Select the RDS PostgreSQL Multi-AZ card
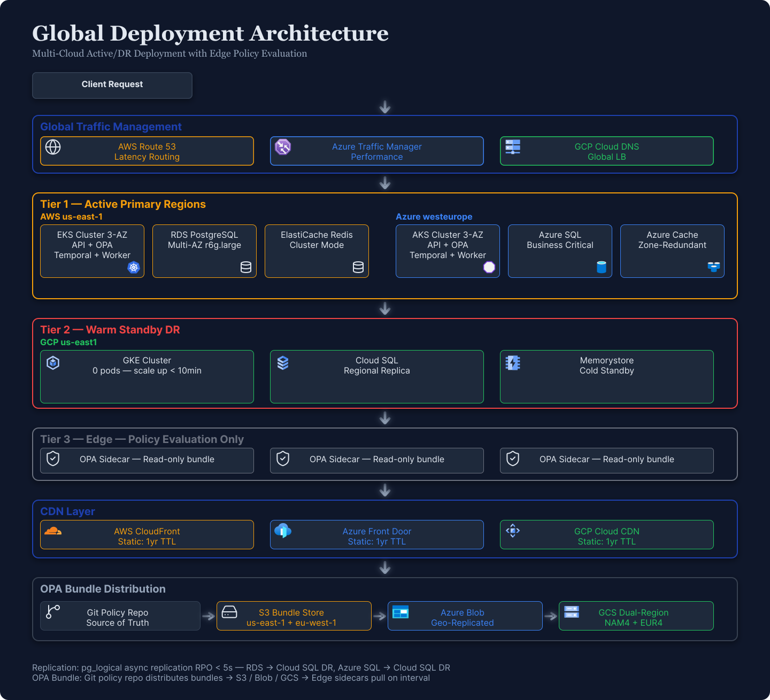 pyautogui.click(x=205, y=251)
